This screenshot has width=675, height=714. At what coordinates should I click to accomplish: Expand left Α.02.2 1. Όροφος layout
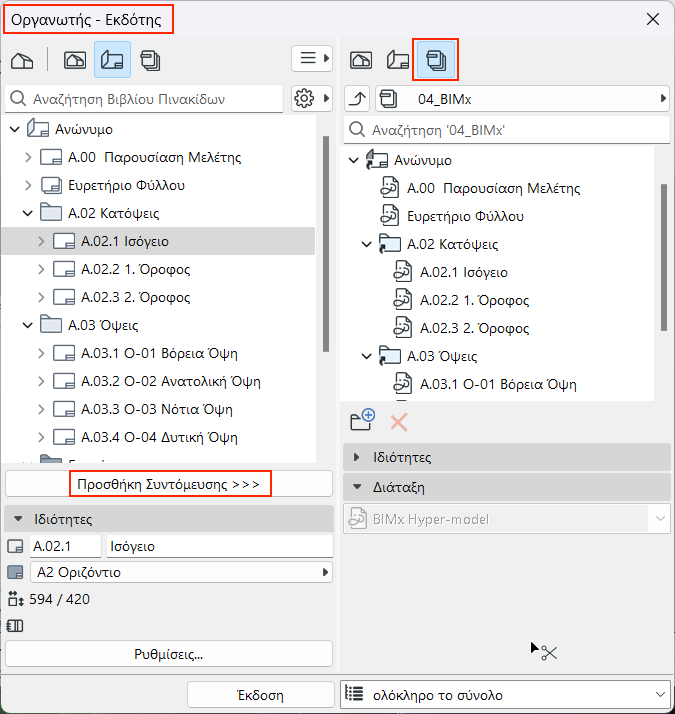(x=41, y=269)
